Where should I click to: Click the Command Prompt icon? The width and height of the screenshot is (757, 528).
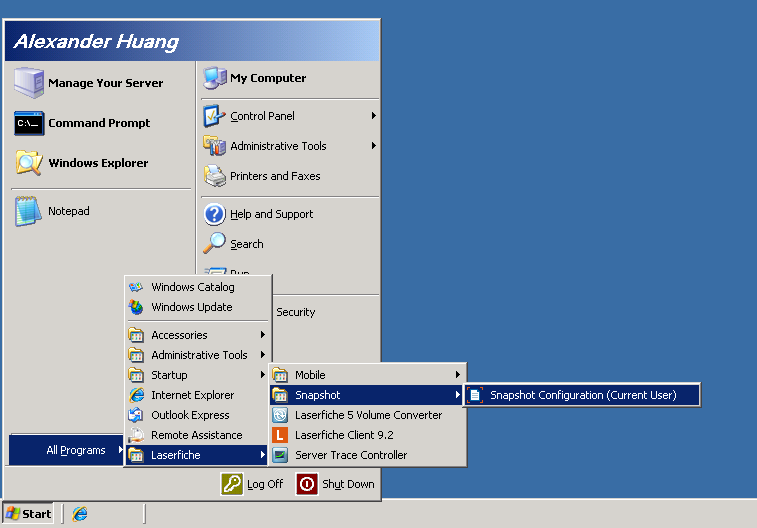(x=29, y=123)
